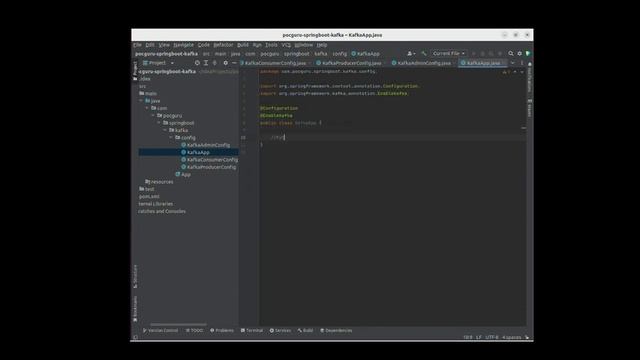Open the Help menu
Screen dimensions: 640x360
(x=322, y=45)
